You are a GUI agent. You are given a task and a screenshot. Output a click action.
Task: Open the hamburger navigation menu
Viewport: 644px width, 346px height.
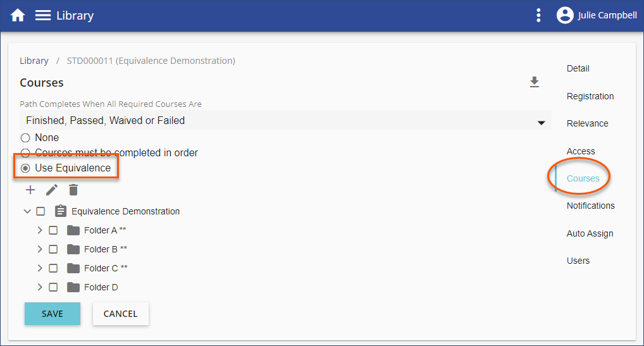click(x=43, y=16)
